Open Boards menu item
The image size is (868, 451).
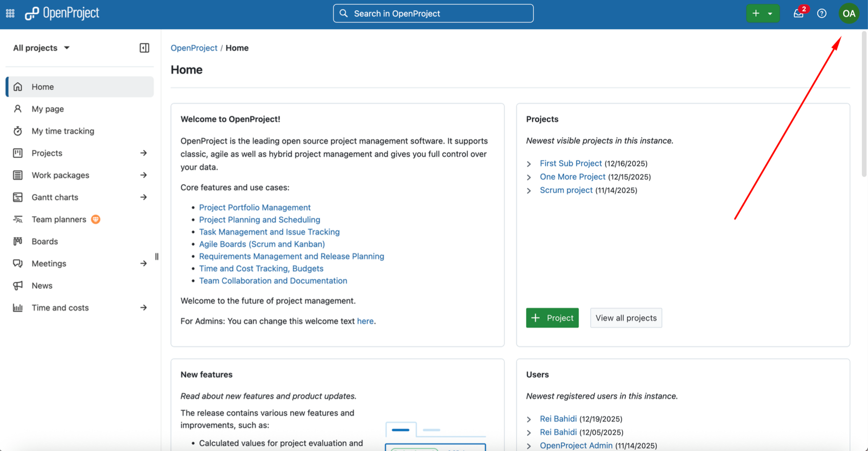coord(80,241)
